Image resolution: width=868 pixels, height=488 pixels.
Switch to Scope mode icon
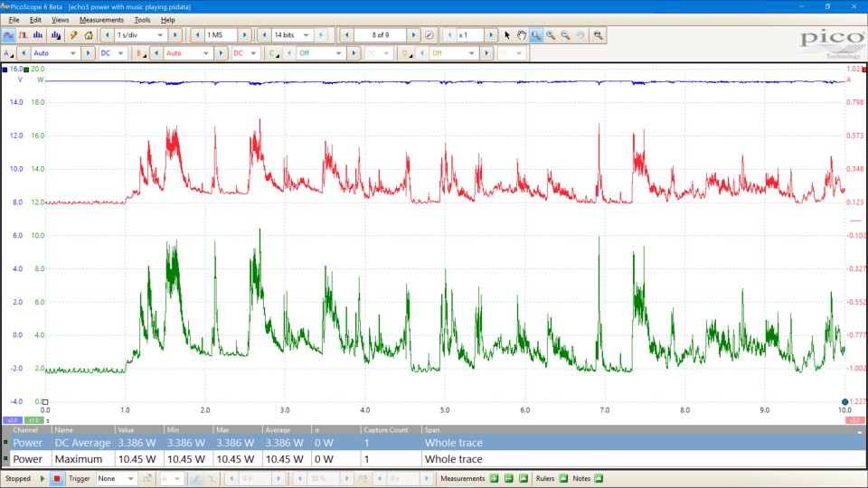9,35
